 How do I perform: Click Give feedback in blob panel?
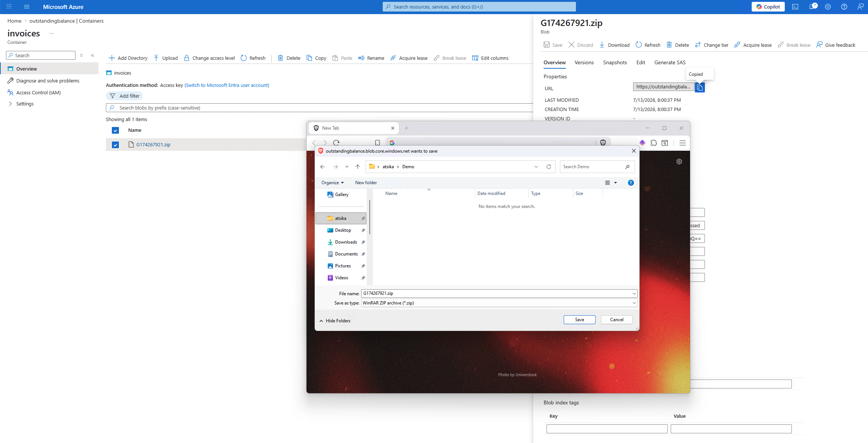(x=836, y=45)
